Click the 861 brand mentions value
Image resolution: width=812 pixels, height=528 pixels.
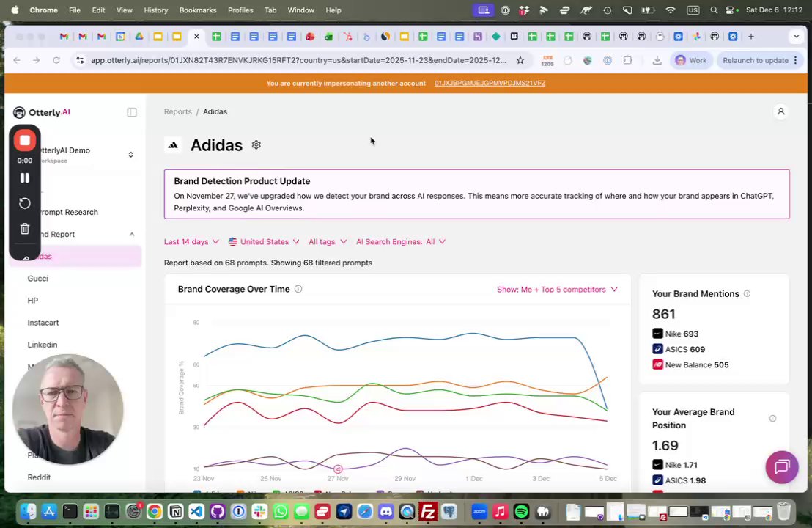[x=663, y=314]
